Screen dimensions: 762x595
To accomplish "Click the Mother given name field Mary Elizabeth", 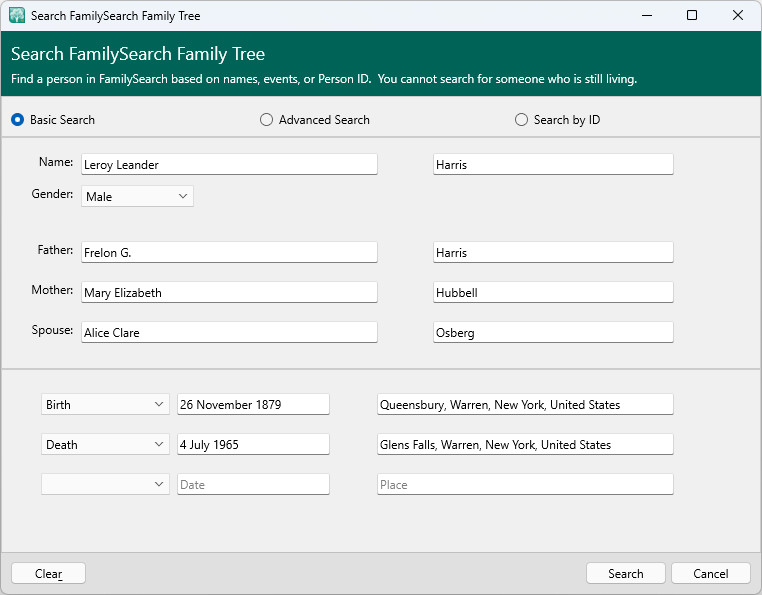I will (x=229, y=292).
